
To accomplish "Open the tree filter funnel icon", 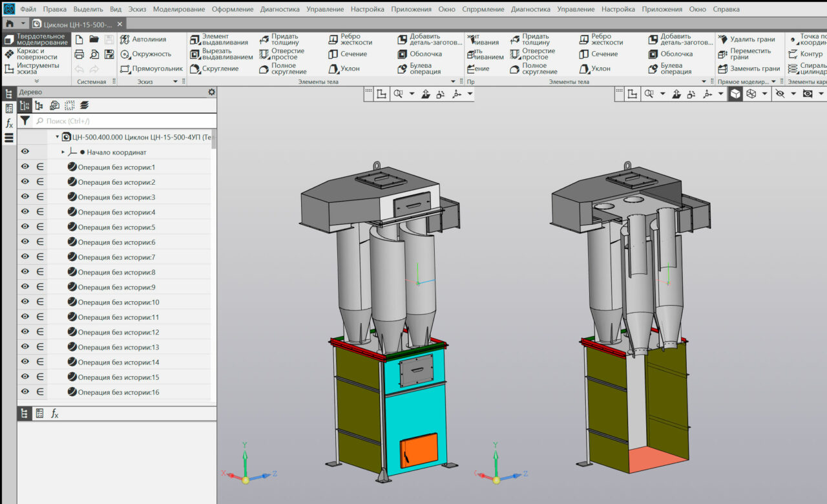I will click(25, 121).
